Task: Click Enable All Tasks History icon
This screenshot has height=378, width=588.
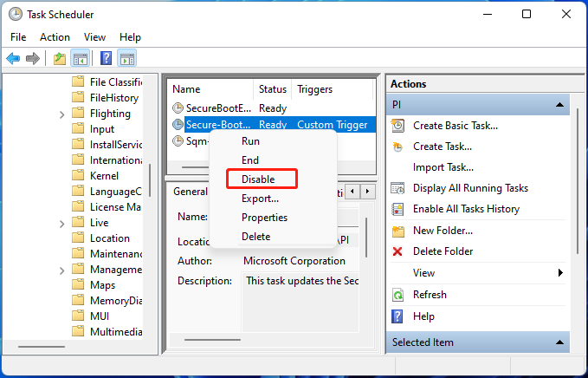Action: (398, 209)
